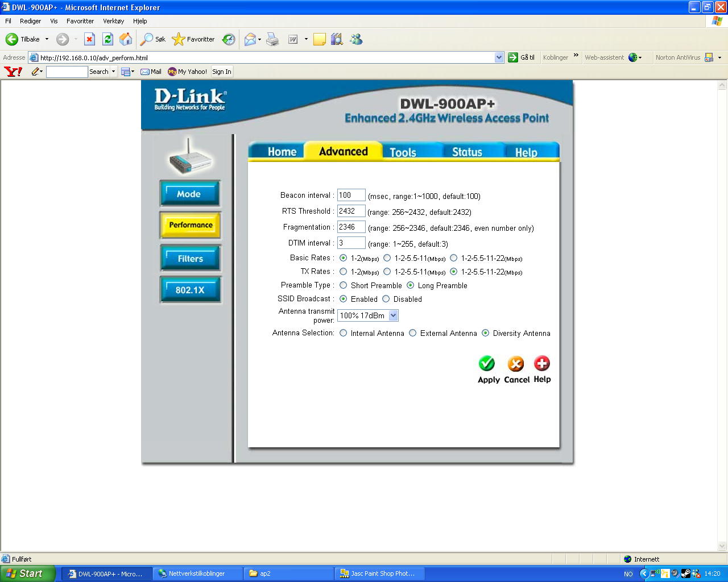This screenshot has width=728, height=582.
Task: Open the 802.1X settings page
Action: (x=190, y=290)
